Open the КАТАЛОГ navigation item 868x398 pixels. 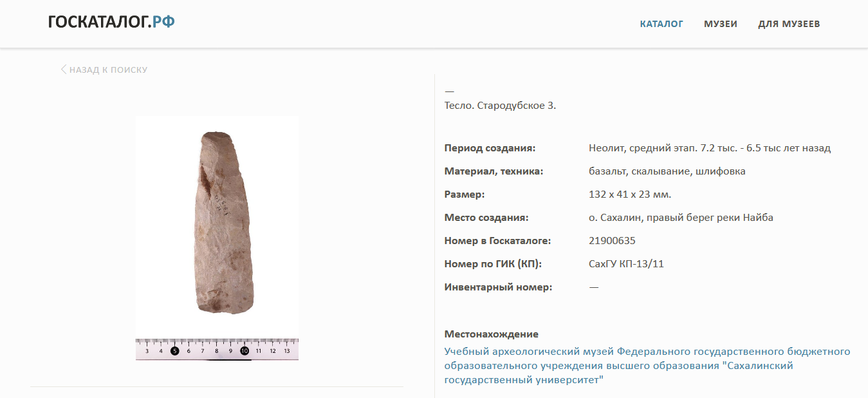tap(661, 24)
